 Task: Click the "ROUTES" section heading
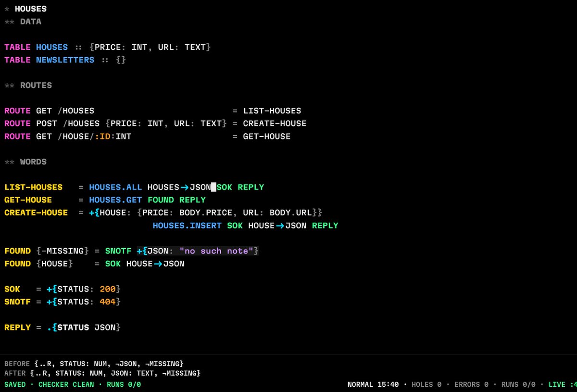36,85
